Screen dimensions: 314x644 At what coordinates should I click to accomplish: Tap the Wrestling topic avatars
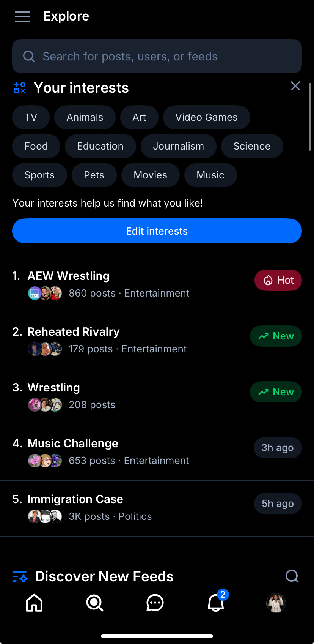[45, 405]
